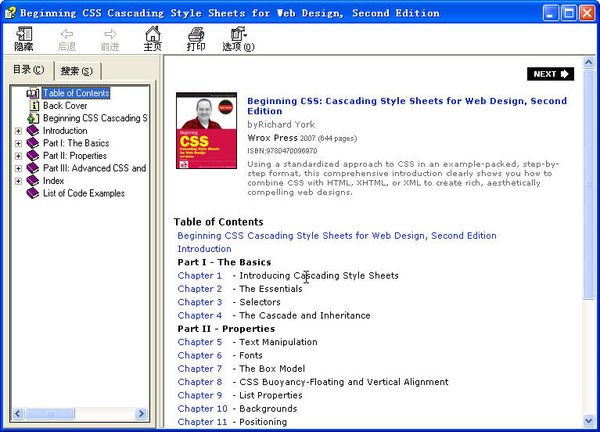Open the Chapter 5 link

pos(200,342)
